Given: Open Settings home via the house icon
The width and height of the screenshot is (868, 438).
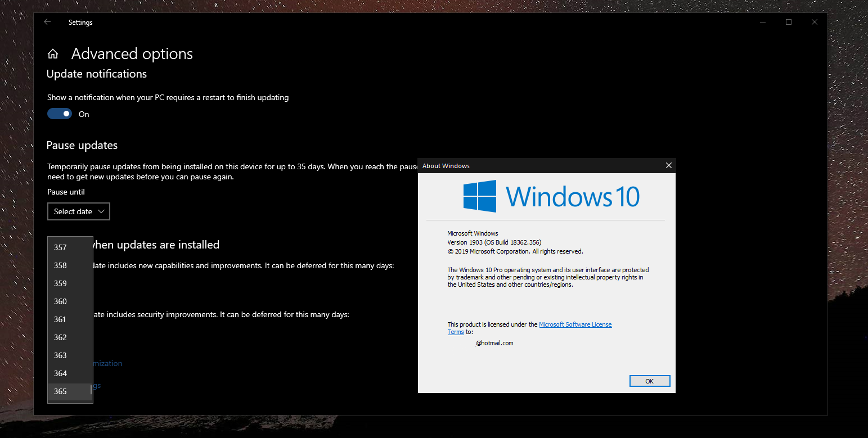Looking at the screenshot, I should pos(52,53).
